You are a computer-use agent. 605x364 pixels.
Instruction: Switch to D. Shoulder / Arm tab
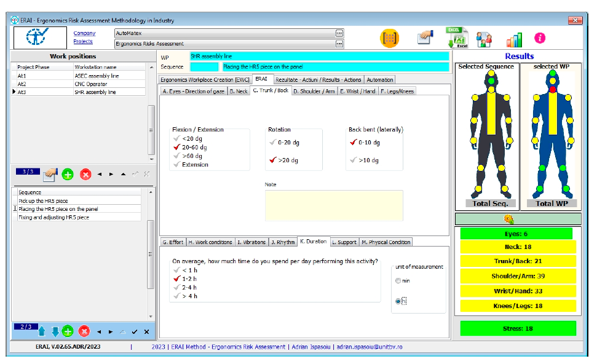(314, 91)
